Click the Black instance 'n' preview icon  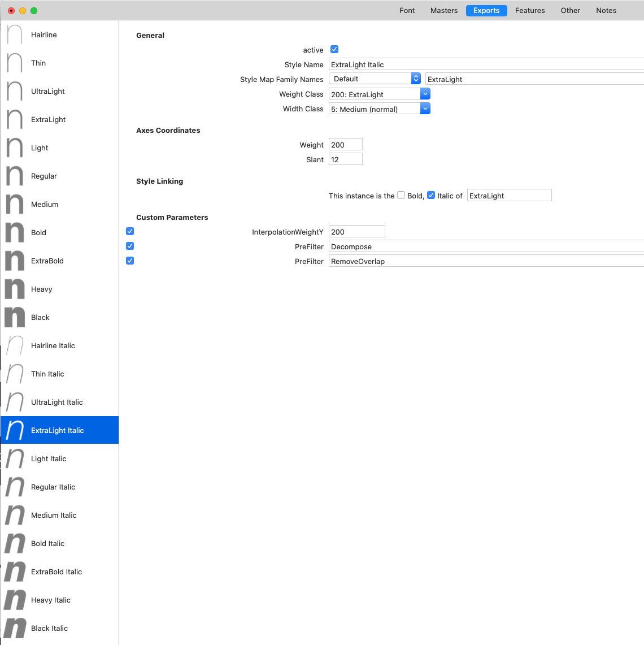pyautogui.click(x=15, y=317)
